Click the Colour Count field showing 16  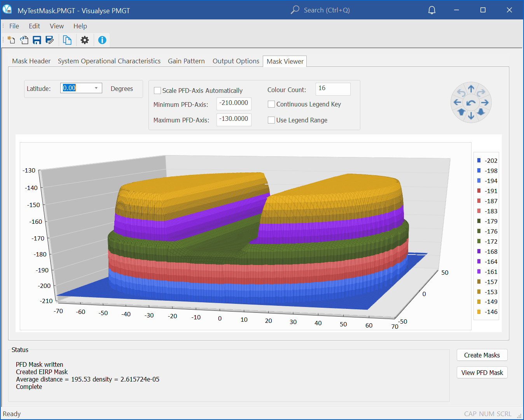tap(333, 89)
